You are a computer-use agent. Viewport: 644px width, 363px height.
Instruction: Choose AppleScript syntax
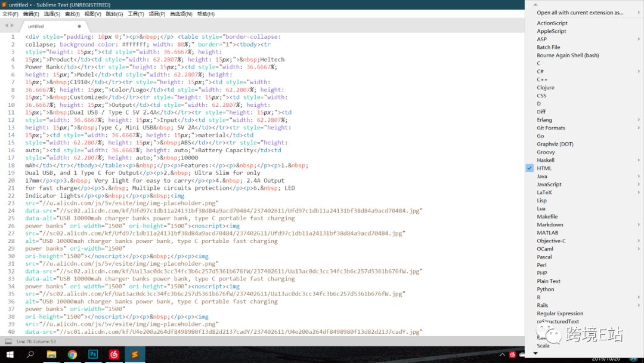coord(551,31)
